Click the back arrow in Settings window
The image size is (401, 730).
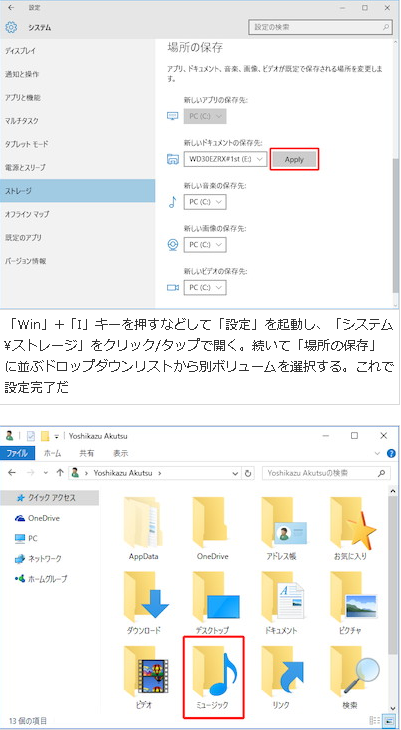11,7
